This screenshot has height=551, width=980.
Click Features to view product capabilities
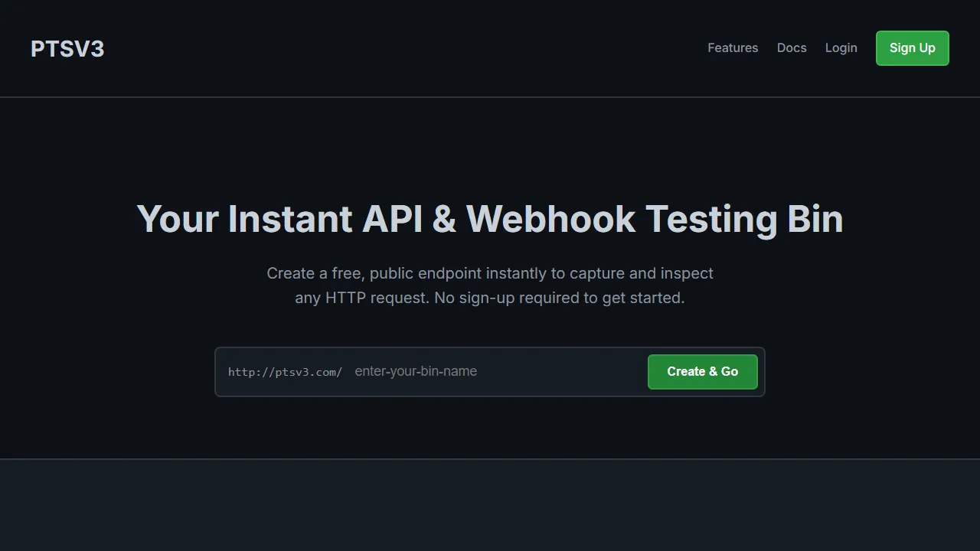[733, 47]
